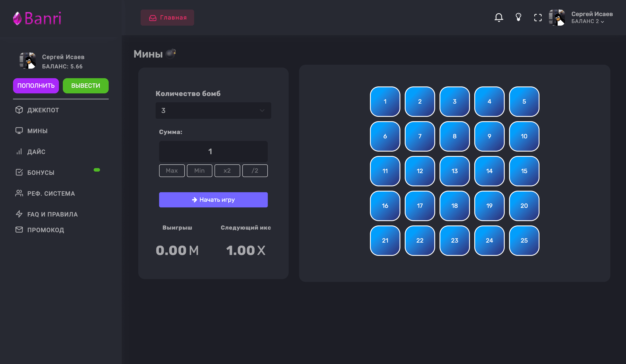This screenshot has height=364, width=626.
Task: Toggle fullscreen mode icon
Action: click(538, 17)
